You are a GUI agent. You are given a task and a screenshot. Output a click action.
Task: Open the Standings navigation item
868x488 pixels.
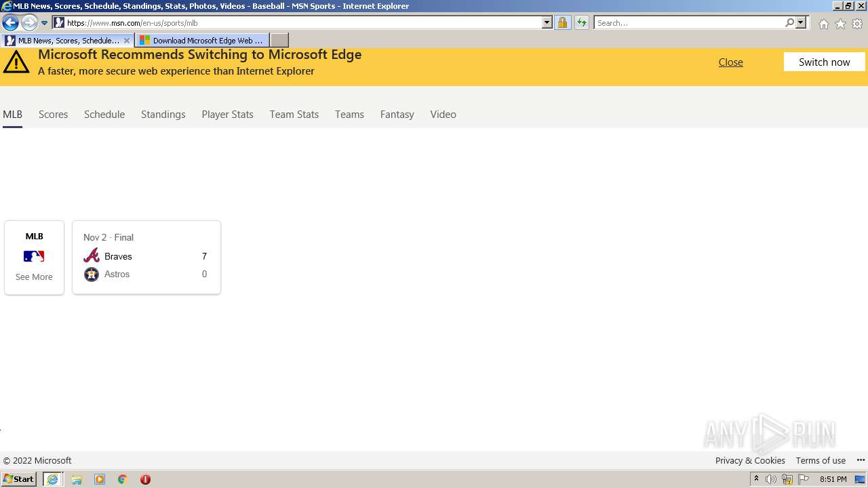click(x=163, y=114)
